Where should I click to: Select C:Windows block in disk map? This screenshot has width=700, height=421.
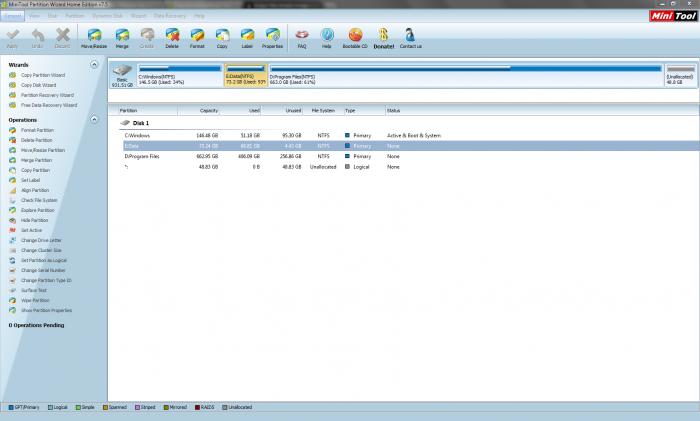(x=179, y=75)
